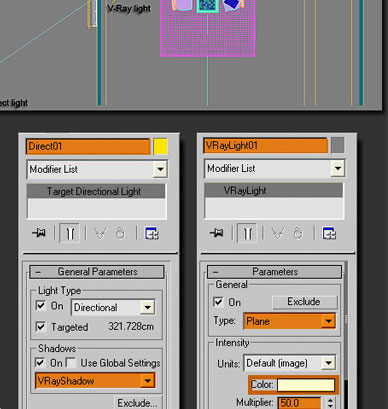This screenshot has height=409, width=388.
Task: Open the Plane type dropdown
Action: click(x=328, y=321)
